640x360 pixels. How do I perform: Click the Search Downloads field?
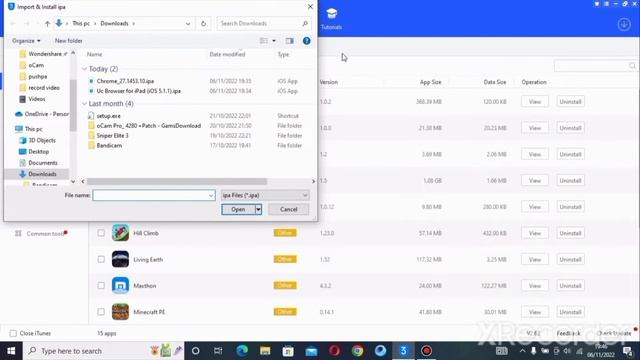coord(264,24)
